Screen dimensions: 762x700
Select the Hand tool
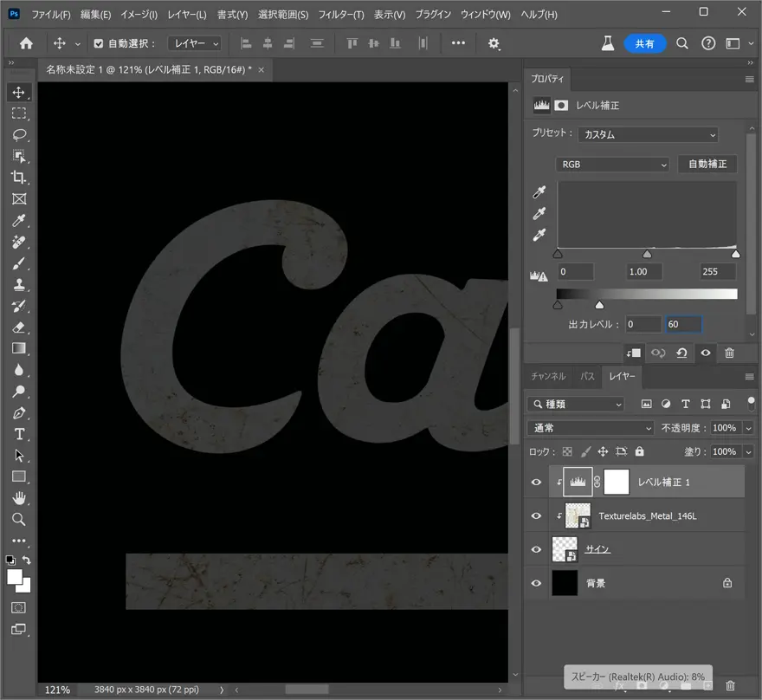pyautogui.click(x=18, y=498)
